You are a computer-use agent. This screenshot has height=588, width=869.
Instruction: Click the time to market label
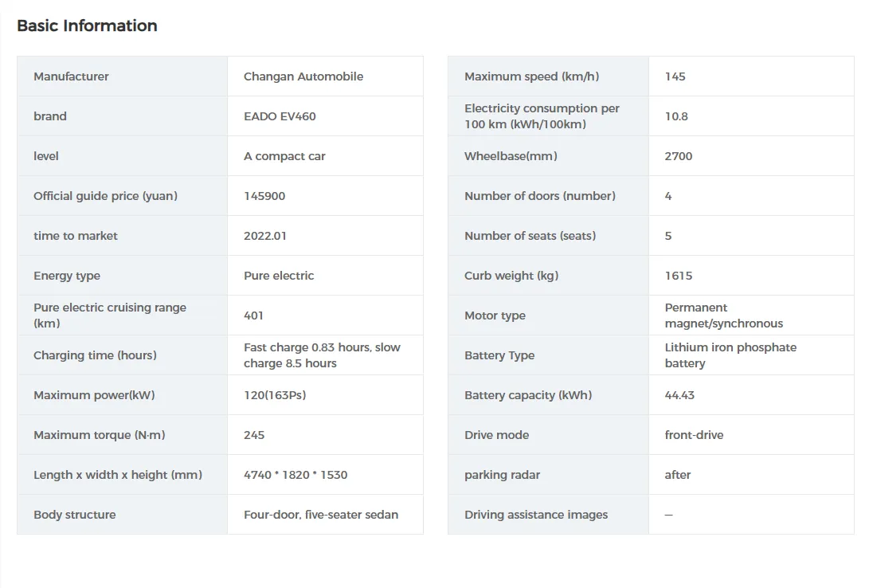pos(76,236)
